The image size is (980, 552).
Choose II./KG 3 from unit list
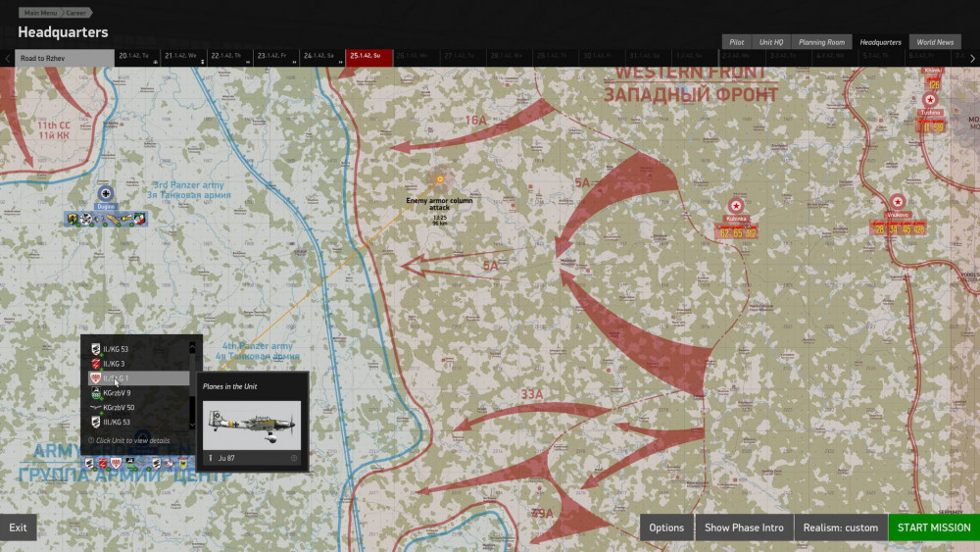point(138,363)
